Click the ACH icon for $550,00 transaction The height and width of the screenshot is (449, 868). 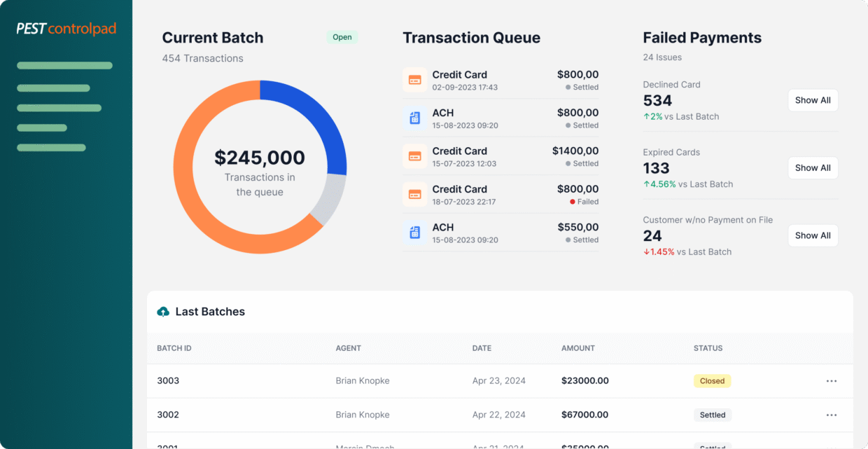[414, 233]
